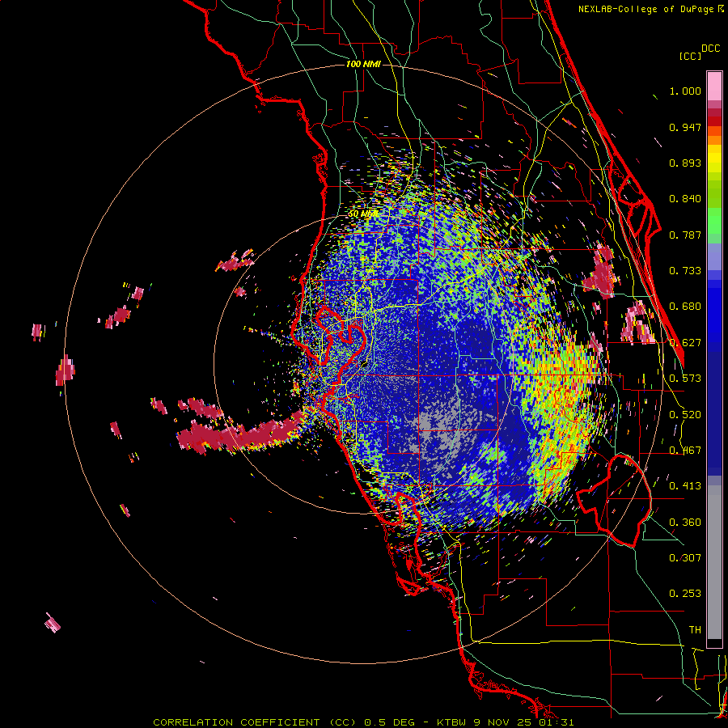Click the DCC product label above color bar

(x=710, y=49)
